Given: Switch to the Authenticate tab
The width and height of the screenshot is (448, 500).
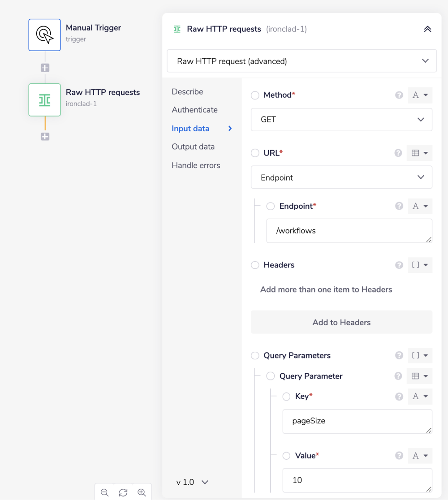Looking at the screenshot, I should pos(194,110).
